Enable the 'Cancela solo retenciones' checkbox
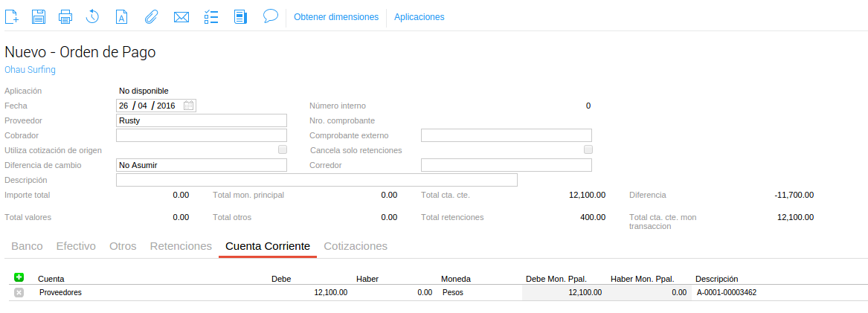The image size is (868, 313). coord(588,150)
